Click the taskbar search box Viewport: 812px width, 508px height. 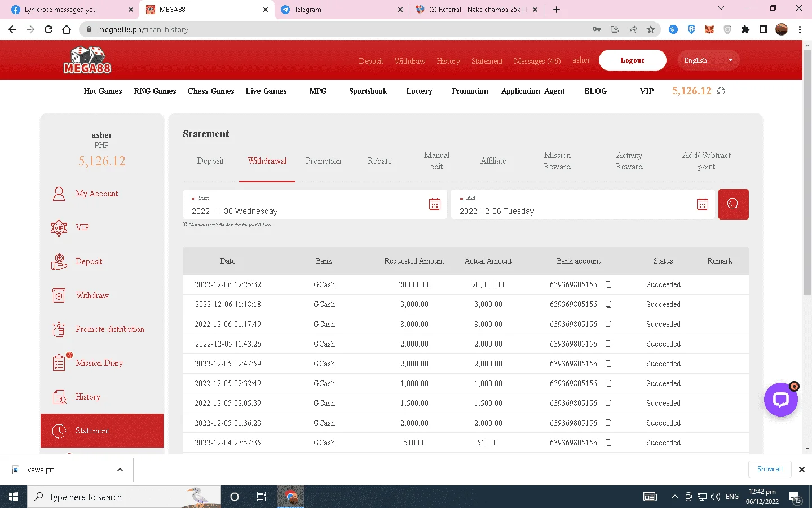[124, 497]
